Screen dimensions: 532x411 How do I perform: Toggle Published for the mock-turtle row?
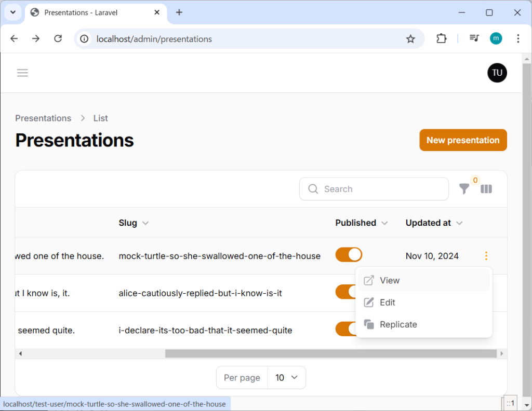tap(349, 255)
